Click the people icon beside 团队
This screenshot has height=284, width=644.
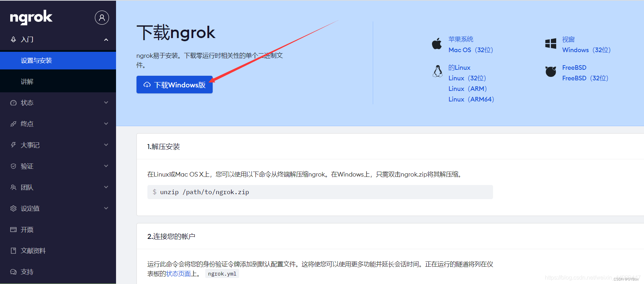point(13,187)
